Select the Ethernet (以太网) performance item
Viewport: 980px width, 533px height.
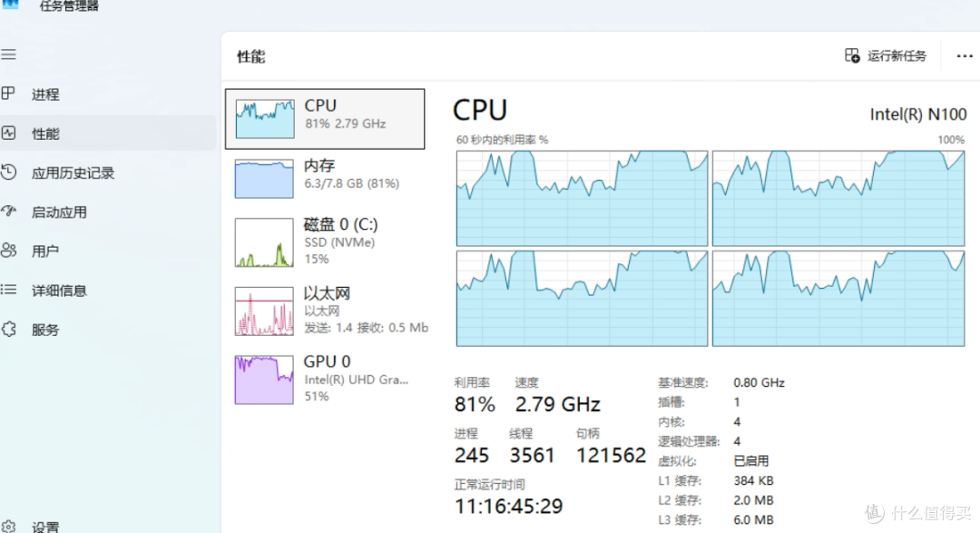click(264, 311)
